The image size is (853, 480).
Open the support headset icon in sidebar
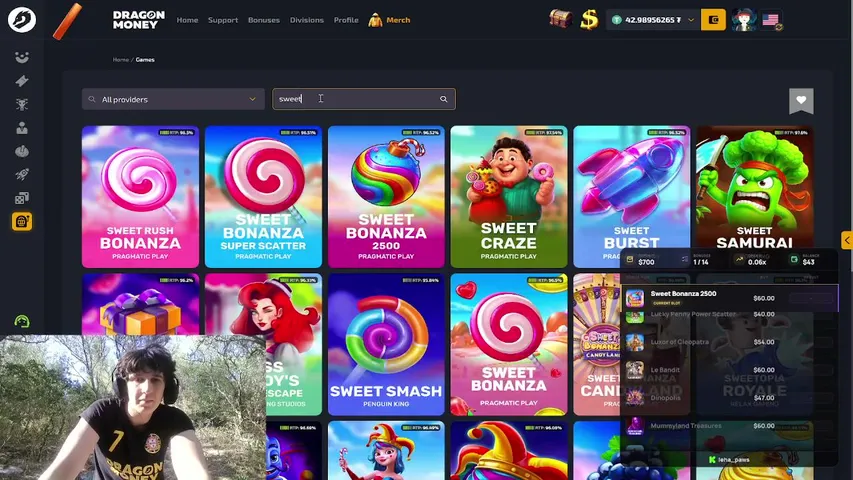coord(22,322)
